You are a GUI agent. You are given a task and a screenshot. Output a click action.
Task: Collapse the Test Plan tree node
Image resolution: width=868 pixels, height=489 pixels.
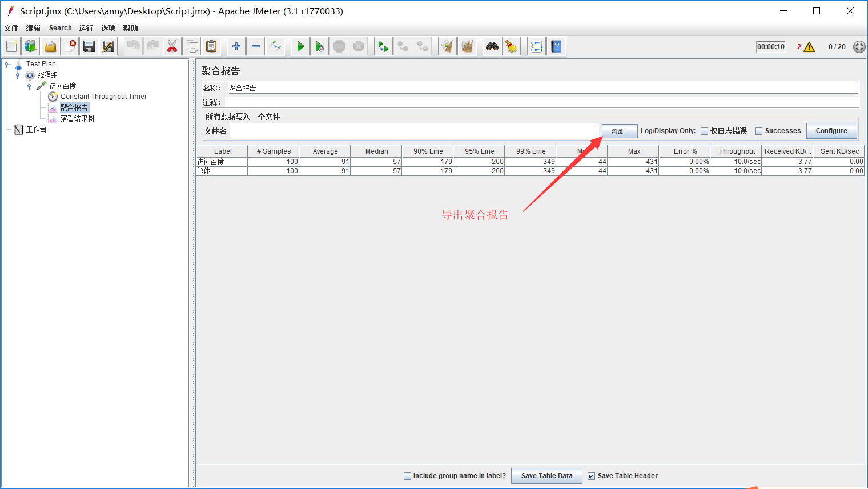pos(6,65)
